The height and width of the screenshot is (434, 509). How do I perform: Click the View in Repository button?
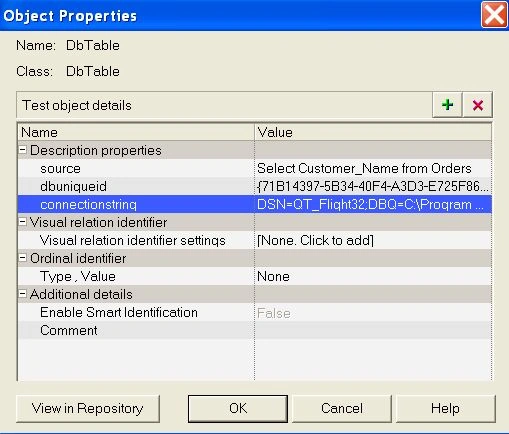[88, 409]
